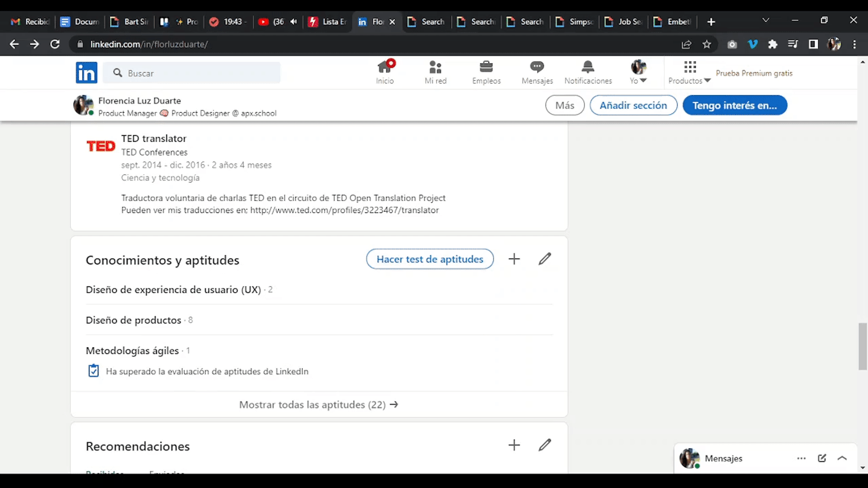Click Hacer test de aptitudes button
The height and width of the screenshot is (488, 868).
430,259
